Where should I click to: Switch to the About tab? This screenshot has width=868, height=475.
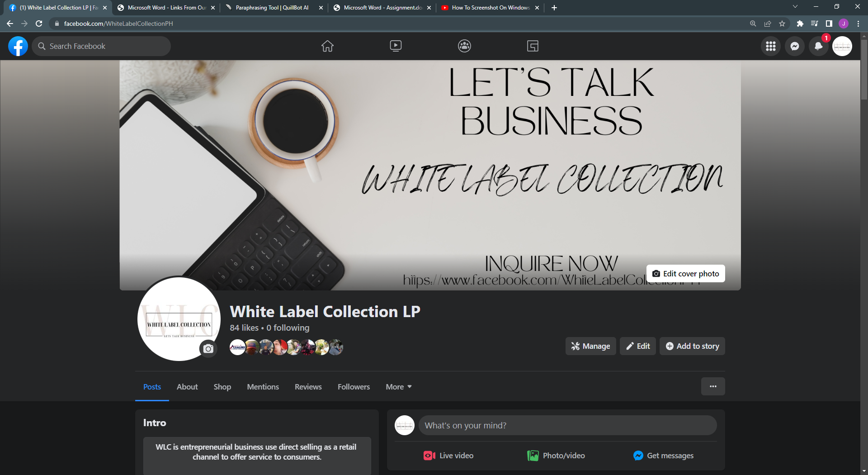187,387
